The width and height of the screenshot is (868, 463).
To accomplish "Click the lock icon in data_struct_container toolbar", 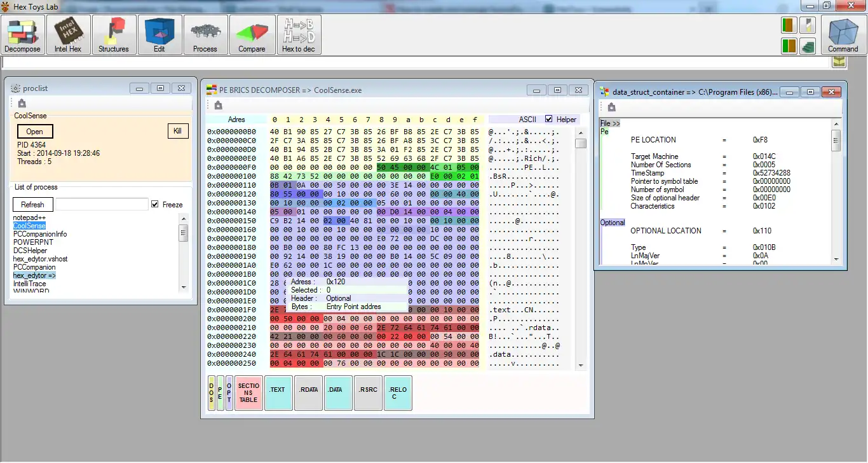I will pos(611,107).
